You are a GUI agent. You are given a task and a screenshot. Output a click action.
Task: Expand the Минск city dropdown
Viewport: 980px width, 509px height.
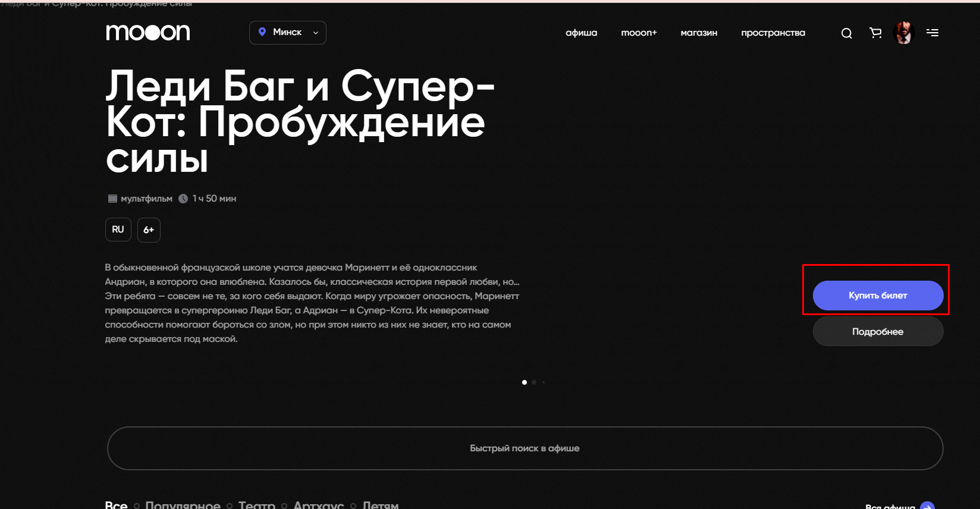288,33
